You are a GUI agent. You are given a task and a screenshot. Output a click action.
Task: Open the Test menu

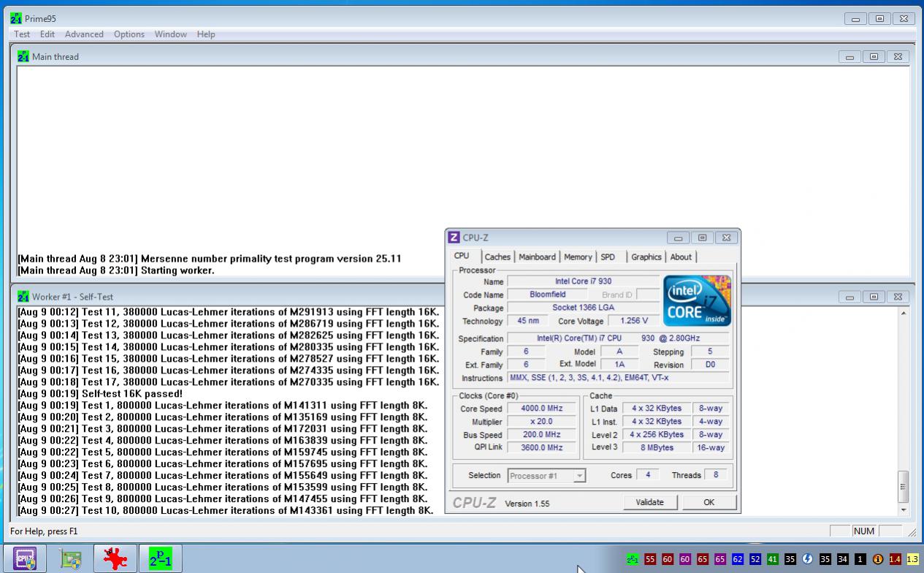[22, 34]
